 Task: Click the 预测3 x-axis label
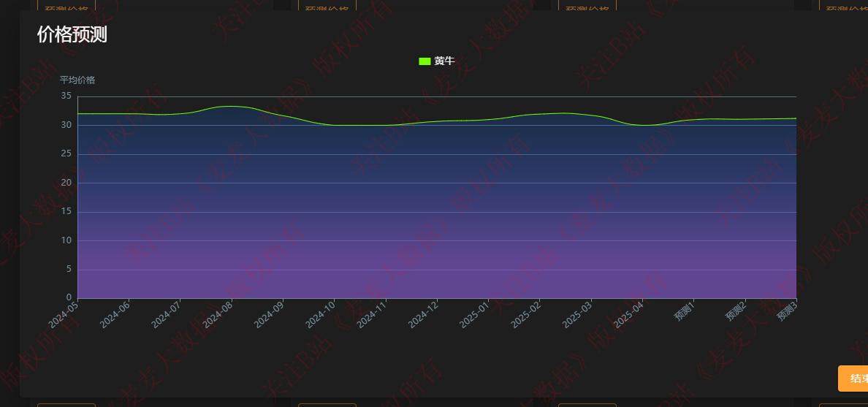click(788, 311)
